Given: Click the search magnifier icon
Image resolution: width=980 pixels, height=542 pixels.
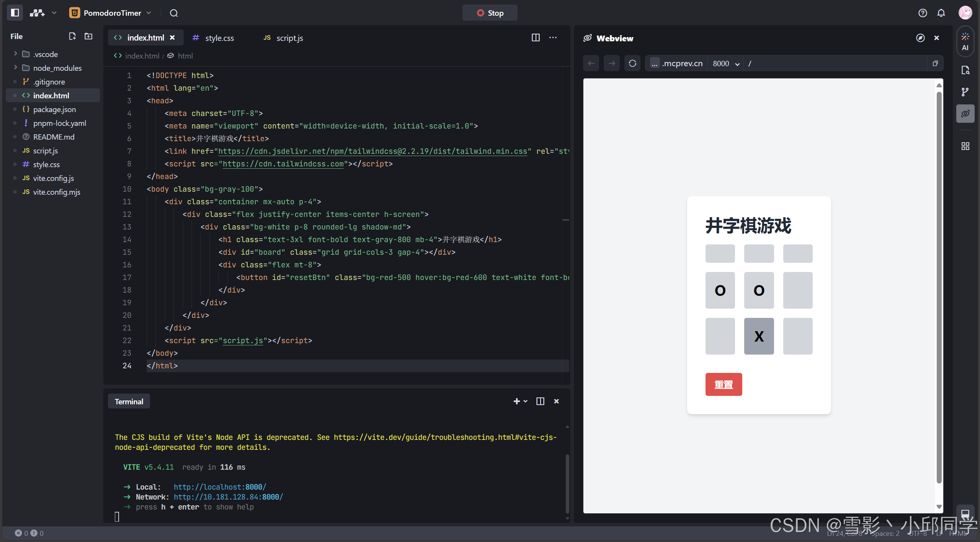Looking at the screenshot, I should tap(174, 13).
